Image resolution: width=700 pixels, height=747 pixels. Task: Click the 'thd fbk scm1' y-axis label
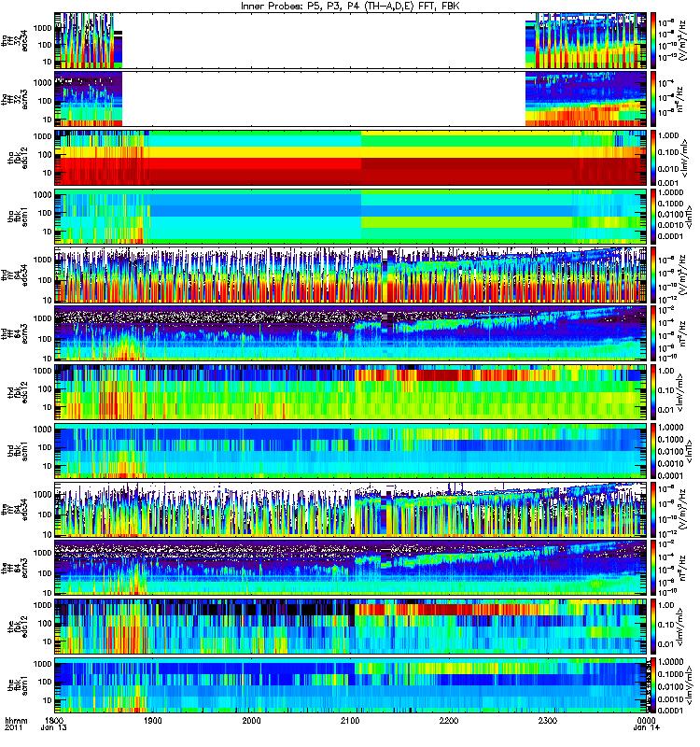click(x=18, y=449)
